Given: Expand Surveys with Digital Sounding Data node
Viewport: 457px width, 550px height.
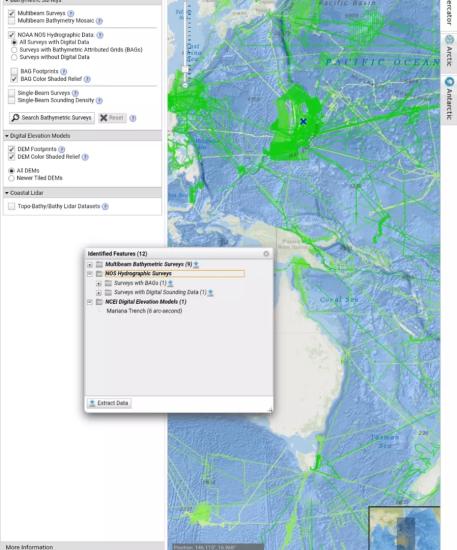Looking at the screenshot, I should 99,293.
